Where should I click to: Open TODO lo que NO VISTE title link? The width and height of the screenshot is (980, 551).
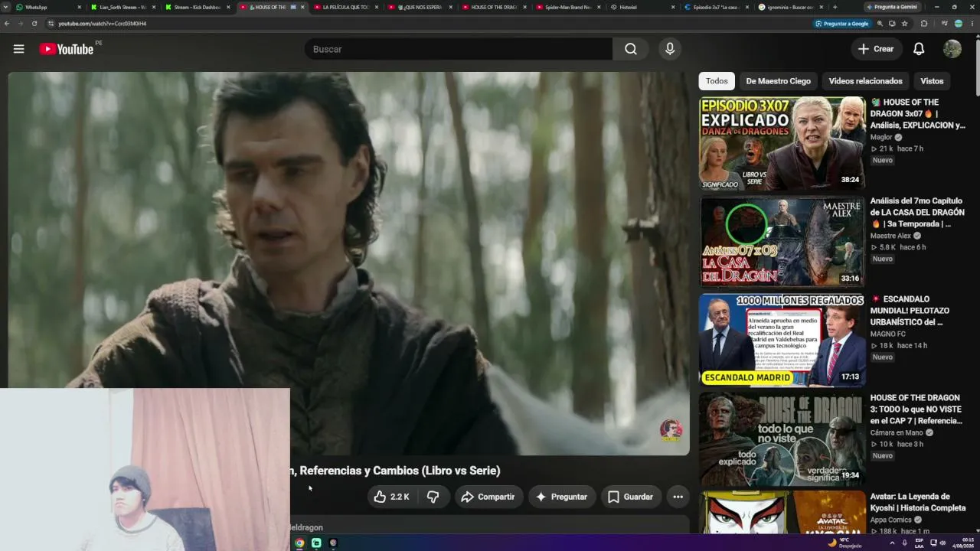pos(916,409)
